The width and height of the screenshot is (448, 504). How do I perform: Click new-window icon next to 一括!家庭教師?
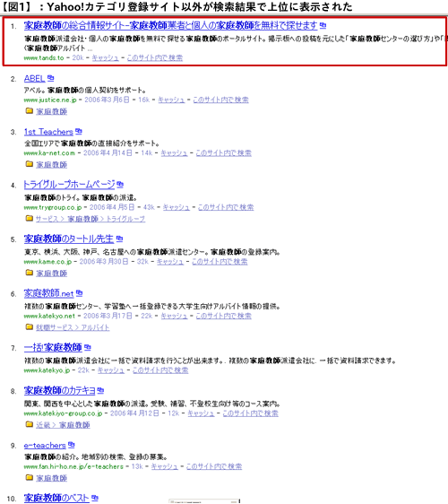click(88, 347)
